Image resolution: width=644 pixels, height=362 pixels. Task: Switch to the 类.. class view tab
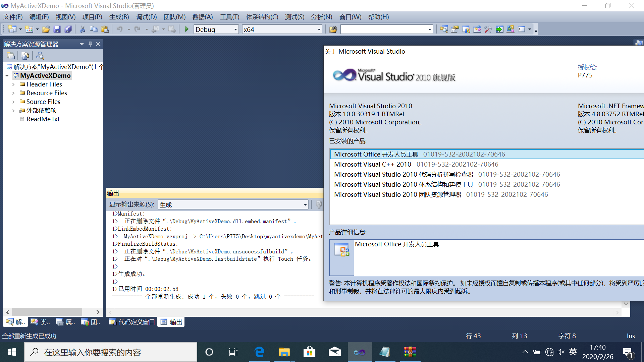40,322
